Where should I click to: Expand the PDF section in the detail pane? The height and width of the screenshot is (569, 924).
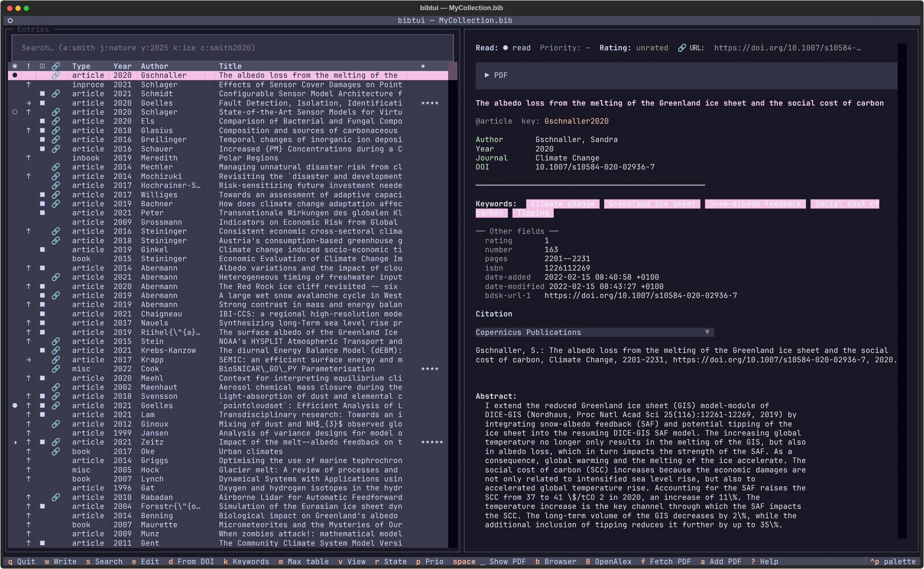pyautogui.click(x=497, y=75)
